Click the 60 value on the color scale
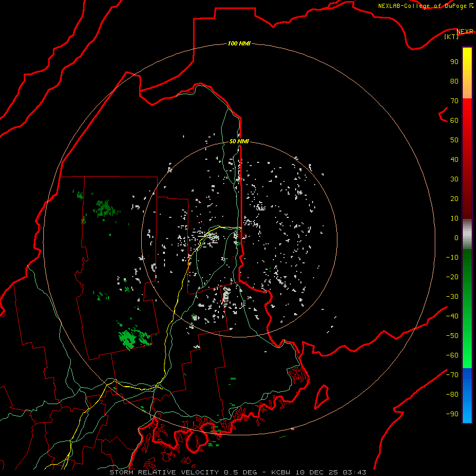 pyautogui.click(x=454, y=120)
